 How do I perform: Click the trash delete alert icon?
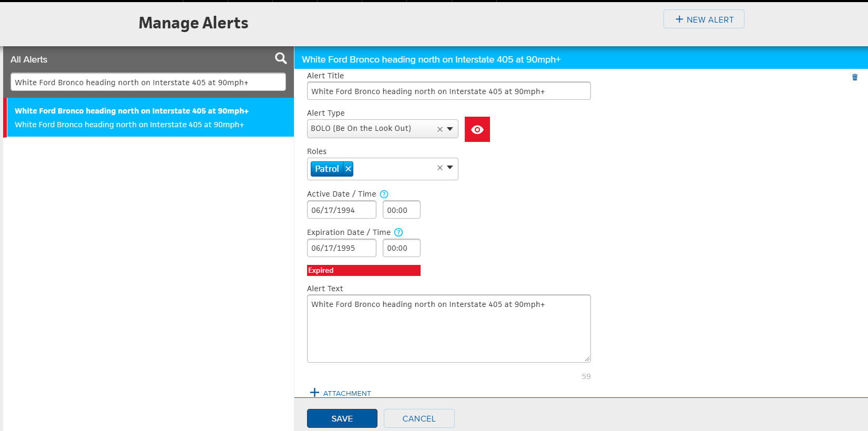click(x=854, y=77)
